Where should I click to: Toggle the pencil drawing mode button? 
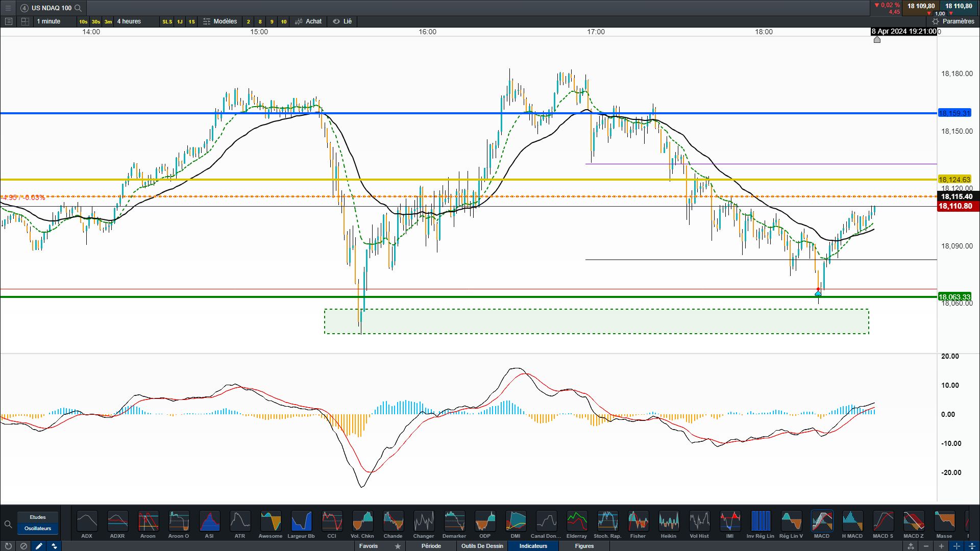click(x=39, y=546)
